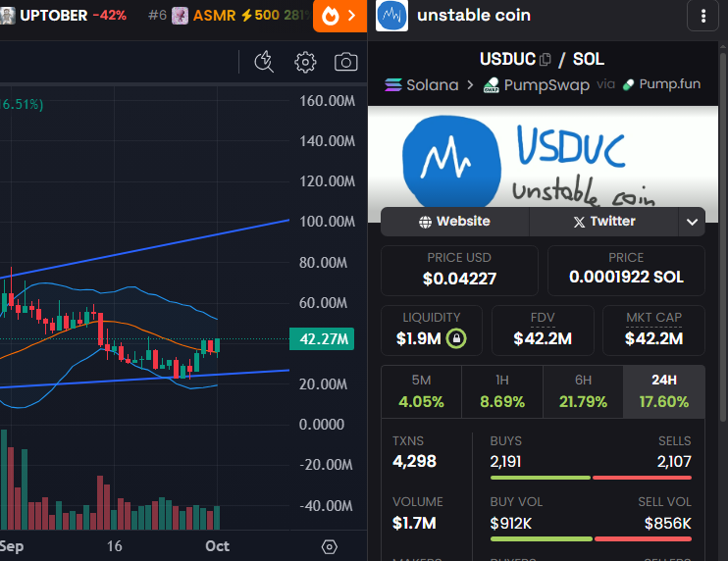Click the indicator quick-search icon in chart toolbar

pyautogui.click(x=263, y=63)
